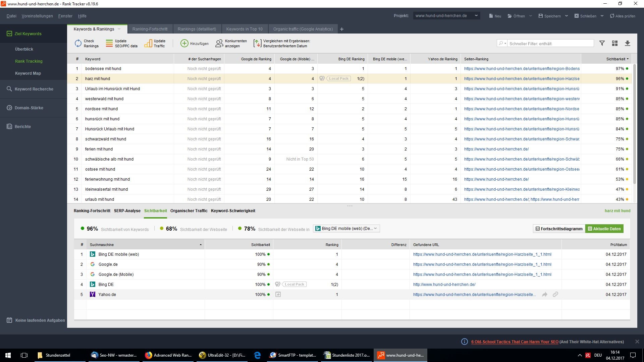Expand the Speichern dropdown arrow
This screenshot has height=362, width=644.
(x=567, y=16)
